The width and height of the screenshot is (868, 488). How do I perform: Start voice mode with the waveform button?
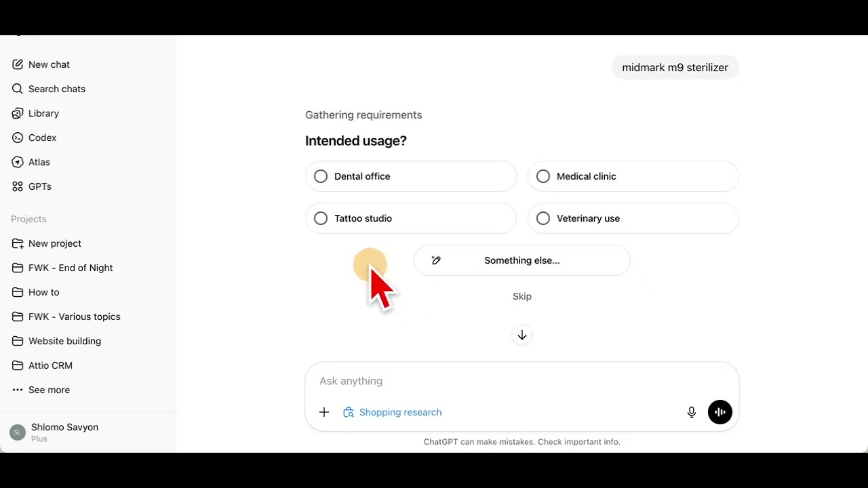pyautogui.click(x=720, y=412)
